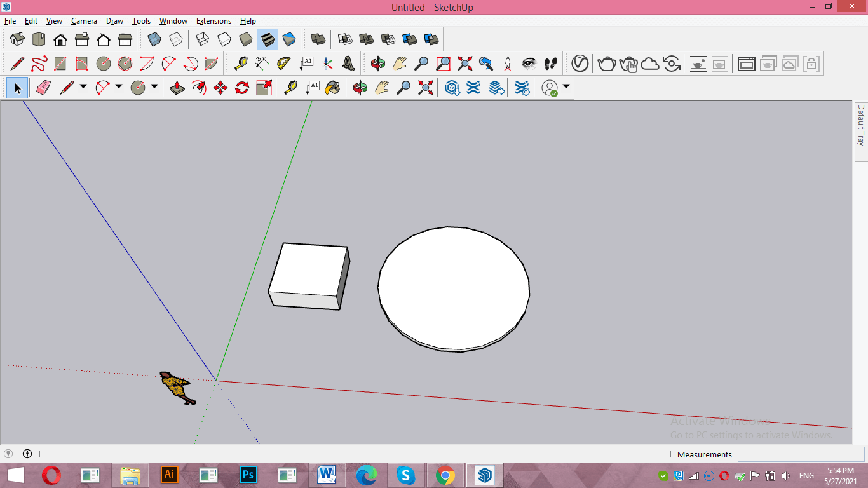Select the Eraser tool
Image resolution: width=868 pixels, height=488 pixels.
43,88
